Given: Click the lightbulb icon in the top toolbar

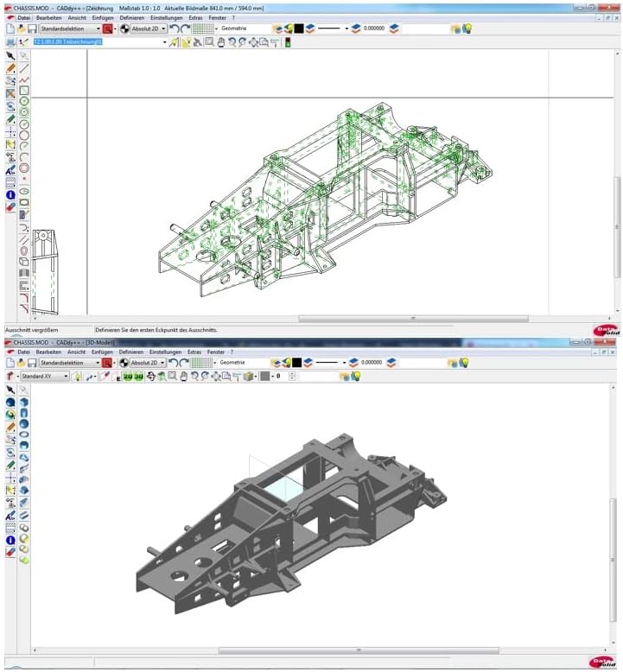Looking at the screenshot, I should click(467, 29).
